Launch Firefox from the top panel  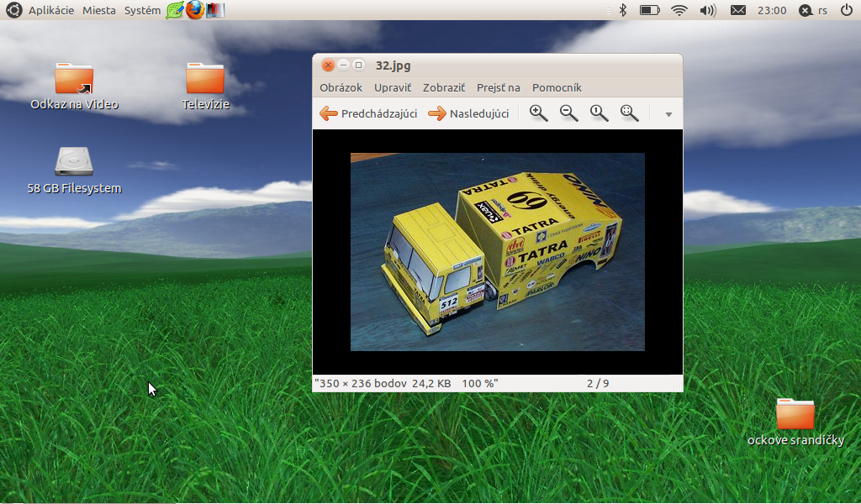(194, 10)
